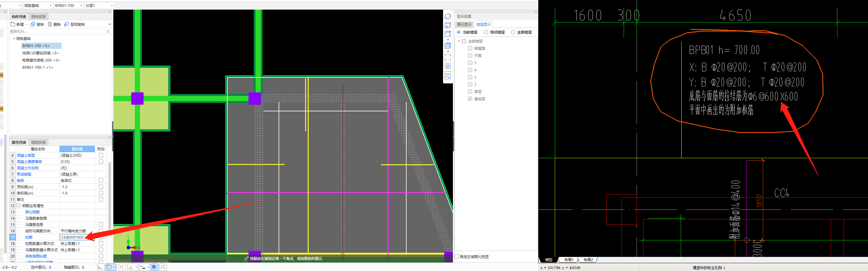The image size is (868, 271).
Task: Click the cross intersection snap icon in status bar
Action: pyautogui.click(x=122, y=267)
